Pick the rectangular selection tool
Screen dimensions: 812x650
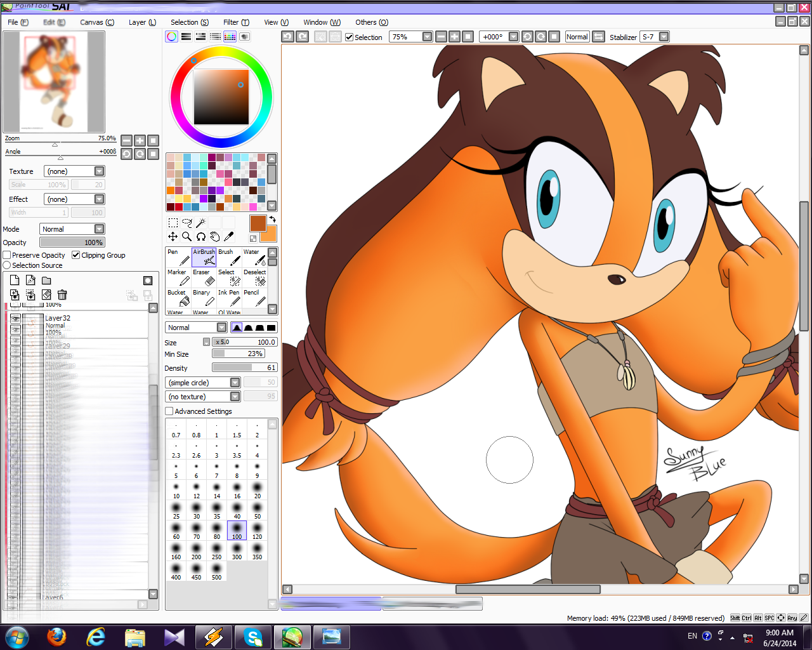coord(173,223)
